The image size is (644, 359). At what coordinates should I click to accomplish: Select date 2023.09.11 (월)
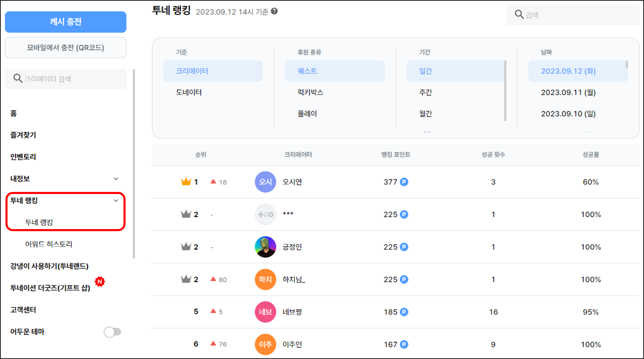tap(568, 92)
